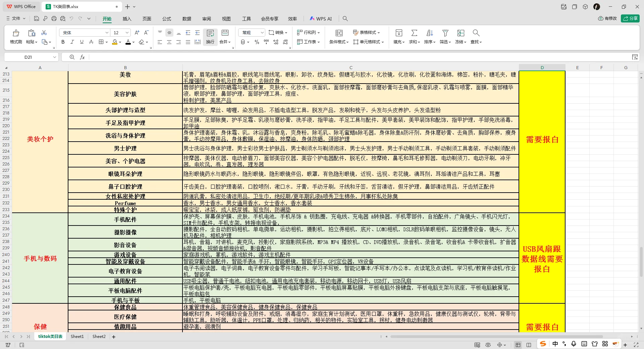Increase font size with A+ icon
Screen dimensions: 644x349
tap(137, 33)
